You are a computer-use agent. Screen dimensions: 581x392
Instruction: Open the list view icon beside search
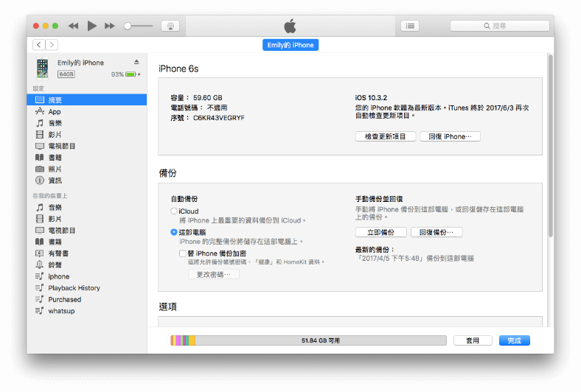click(x=410, y=26)
